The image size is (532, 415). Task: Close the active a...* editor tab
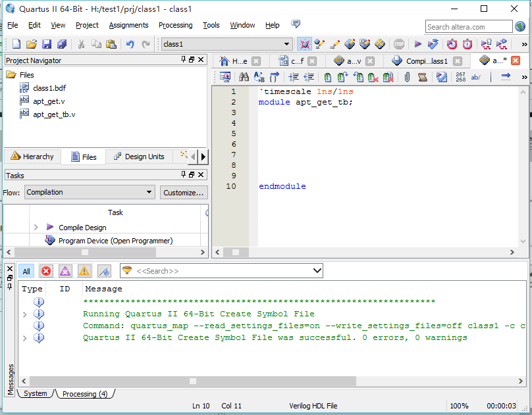(516, 61)
